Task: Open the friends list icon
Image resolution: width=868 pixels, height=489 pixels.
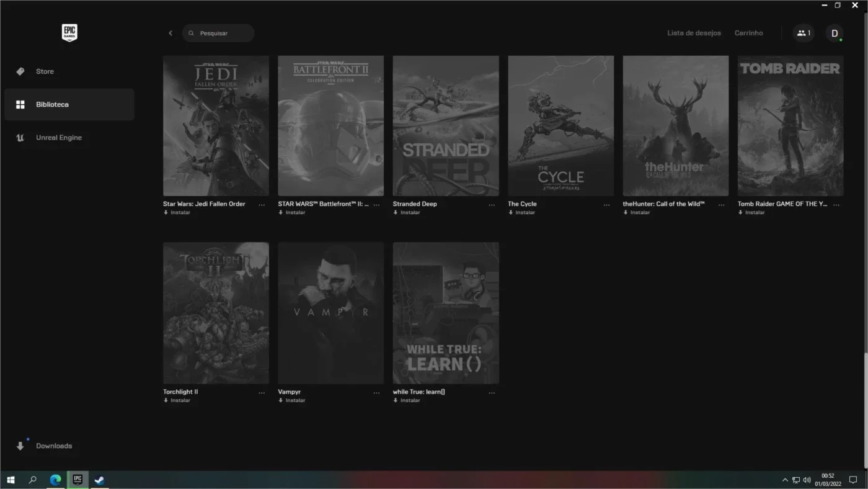Action: pyautogui.click(x=804, y=33)
